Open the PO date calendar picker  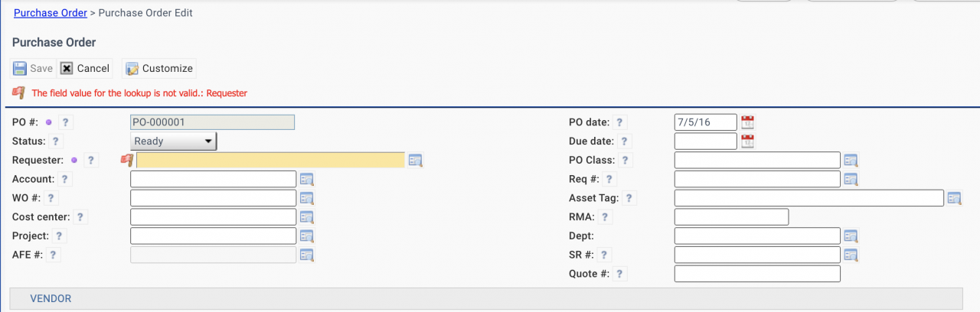click(748, 122)
